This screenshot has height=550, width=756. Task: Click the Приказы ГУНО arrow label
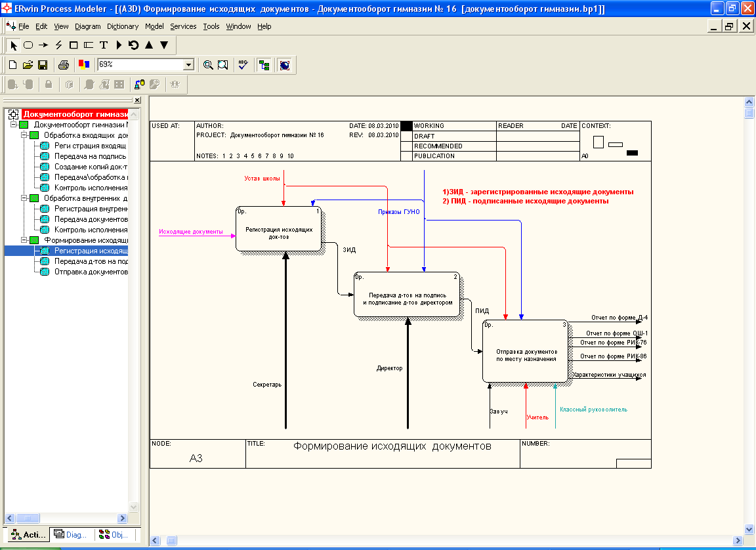[x=399, y=212]
